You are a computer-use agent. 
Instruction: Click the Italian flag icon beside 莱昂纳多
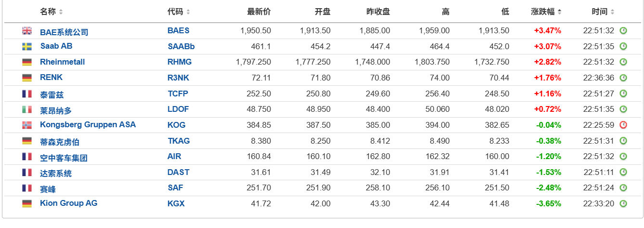27,109
